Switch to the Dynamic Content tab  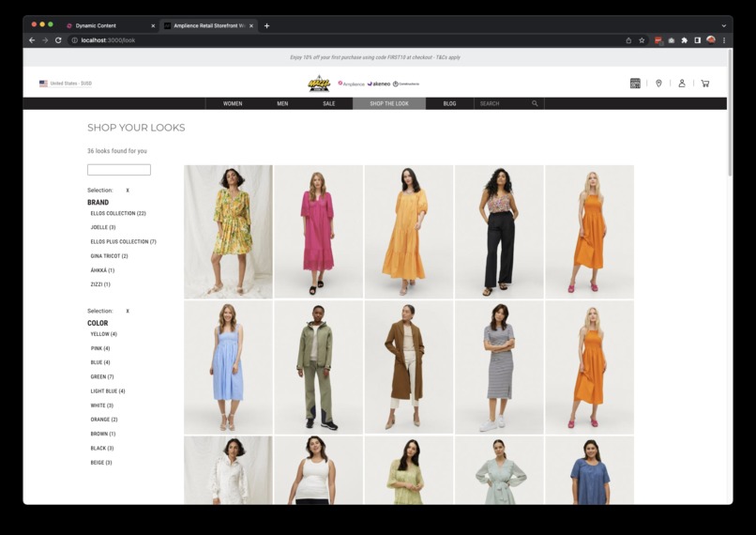coord(110,26)
